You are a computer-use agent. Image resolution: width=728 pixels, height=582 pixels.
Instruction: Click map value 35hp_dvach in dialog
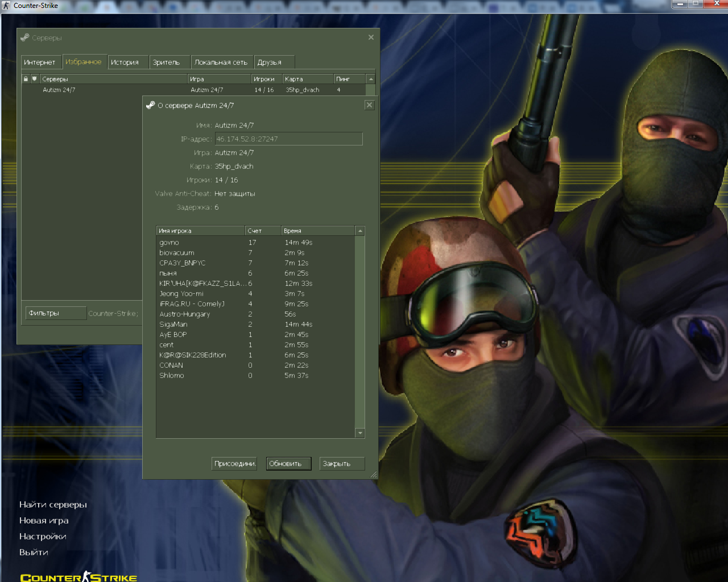[x=234, y=167]
